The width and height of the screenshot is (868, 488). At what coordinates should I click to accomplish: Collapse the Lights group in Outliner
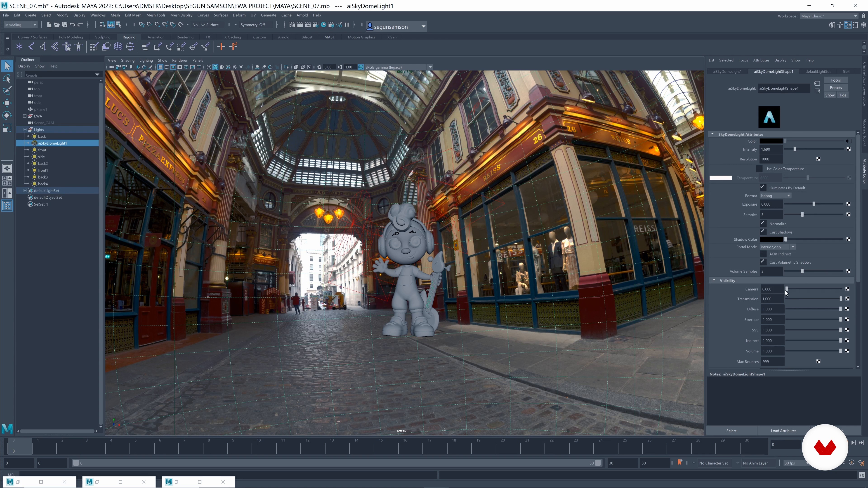(x=25, y=129)
